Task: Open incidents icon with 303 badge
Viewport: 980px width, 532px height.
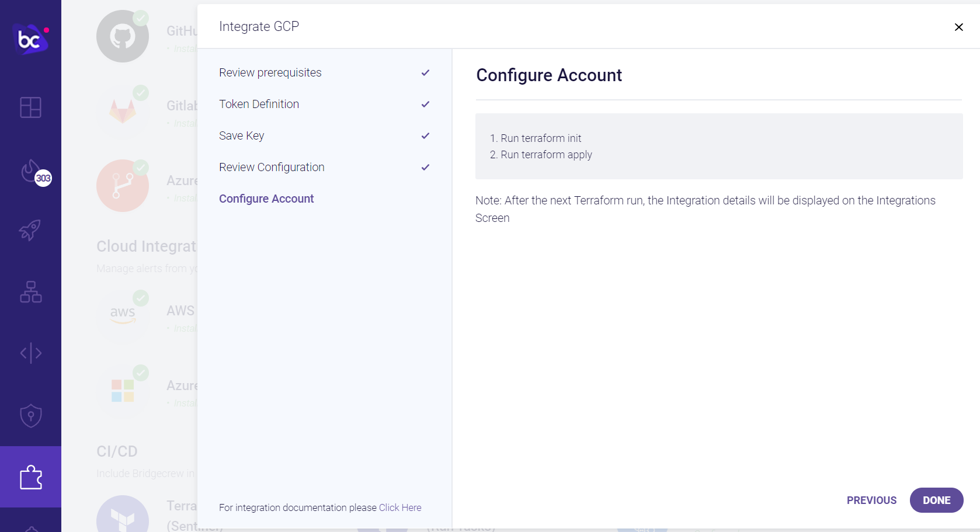Action: [35, 173]
